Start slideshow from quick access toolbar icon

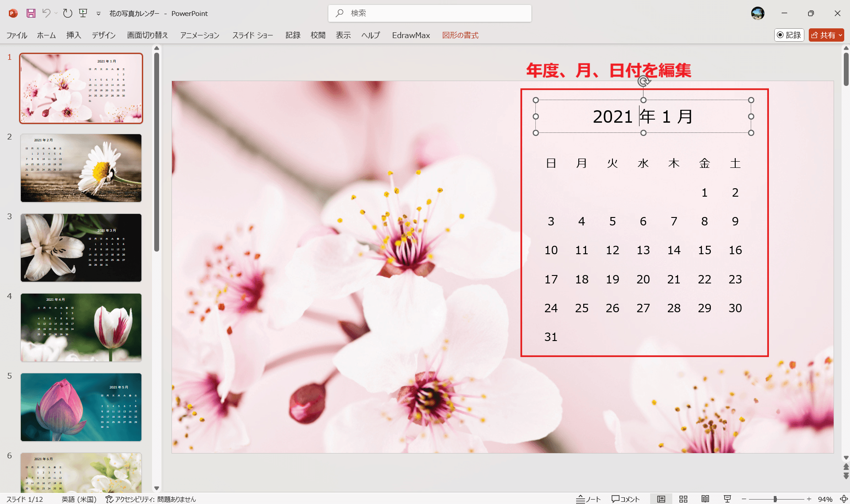tap(83, 13)
